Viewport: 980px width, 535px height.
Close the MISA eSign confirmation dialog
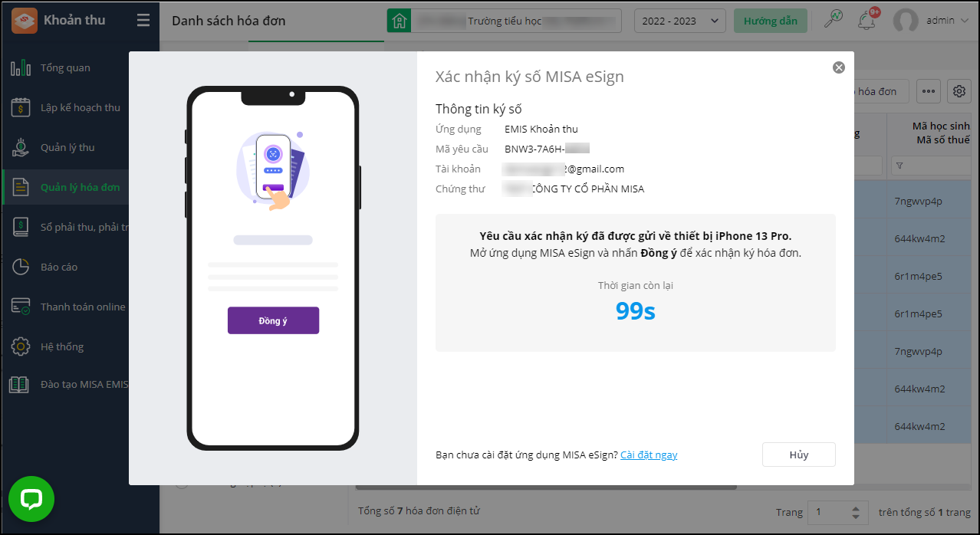click(x=839, y=67)
